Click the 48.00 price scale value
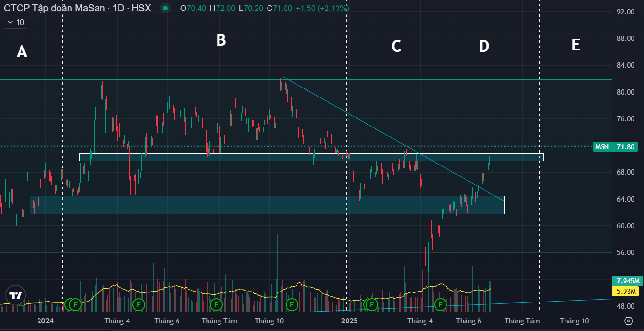This screenshot has height=331, width=644. pos(625,306)
